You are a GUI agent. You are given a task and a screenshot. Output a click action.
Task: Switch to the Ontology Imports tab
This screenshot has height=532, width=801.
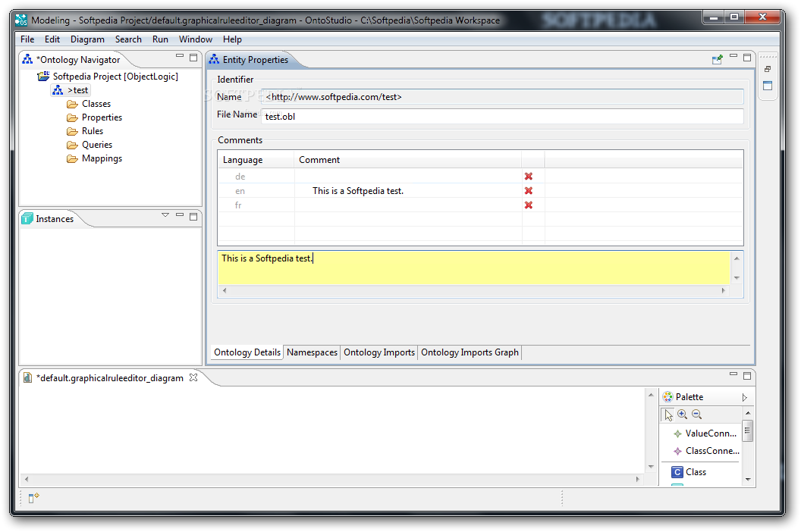[379, 352]
